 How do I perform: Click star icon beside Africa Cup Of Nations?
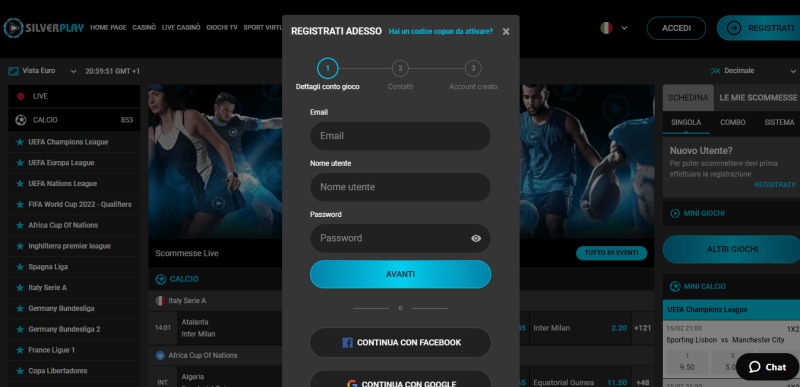(20, 225)
